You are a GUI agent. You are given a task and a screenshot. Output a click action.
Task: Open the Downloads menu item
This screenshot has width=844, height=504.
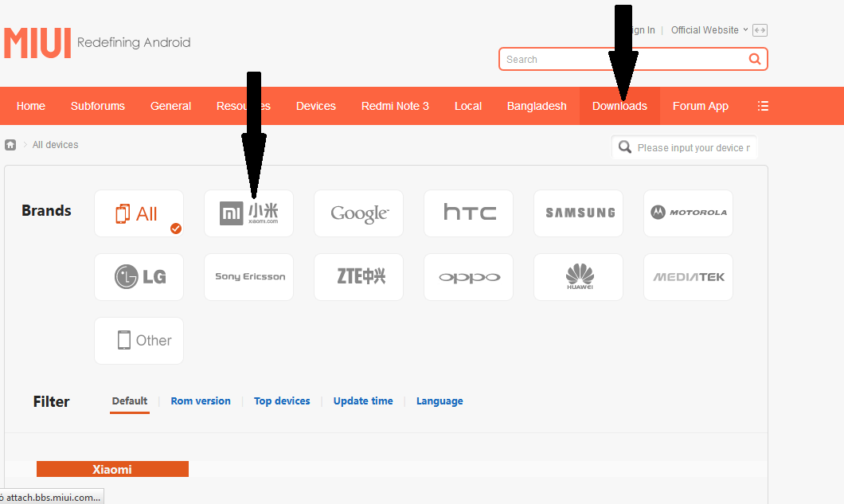[x=619, y=106]
